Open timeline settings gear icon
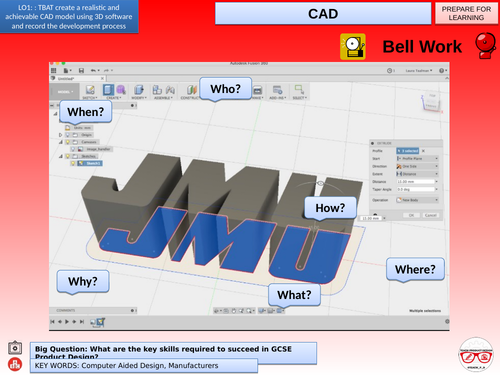The image size is (500, 375). pos(447,321)
